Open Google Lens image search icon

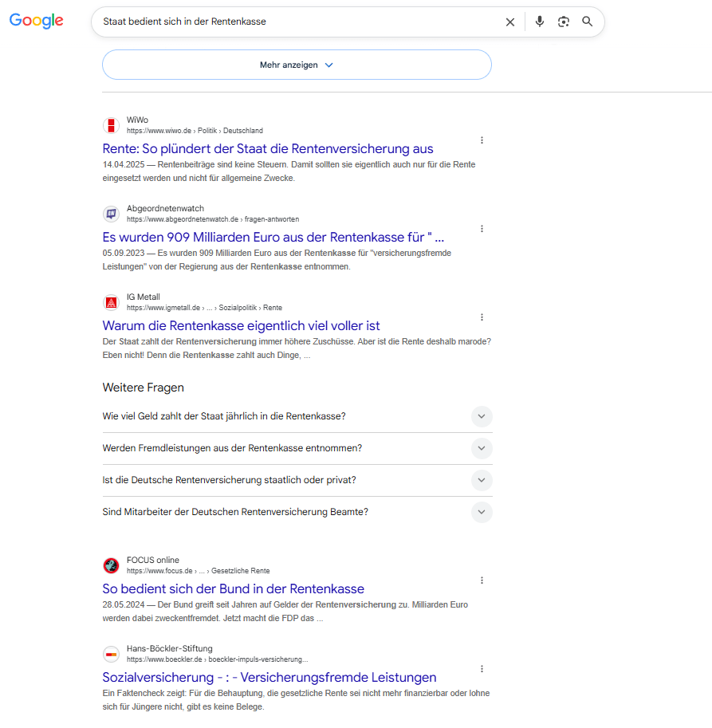pyautogui.click(x=564, y=22)
